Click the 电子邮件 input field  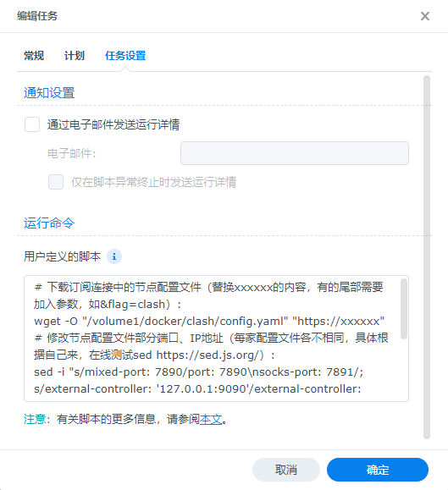point(295,153)
